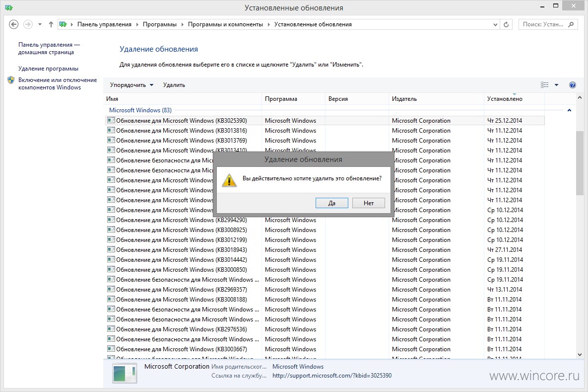Click warning icon in Удаление обновления dialog
The height and width of the screenshot is (392, 588).
[x=229, y=180]
